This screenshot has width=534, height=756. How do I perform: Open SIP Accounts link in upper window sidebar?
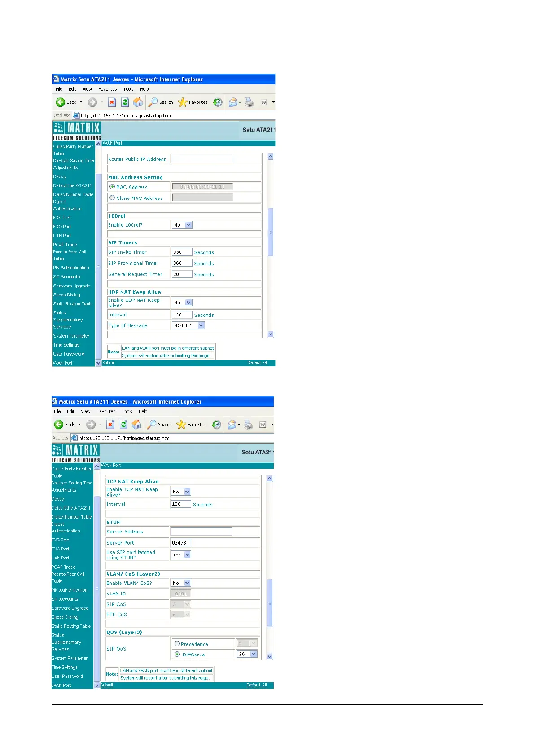click(66, 277)
